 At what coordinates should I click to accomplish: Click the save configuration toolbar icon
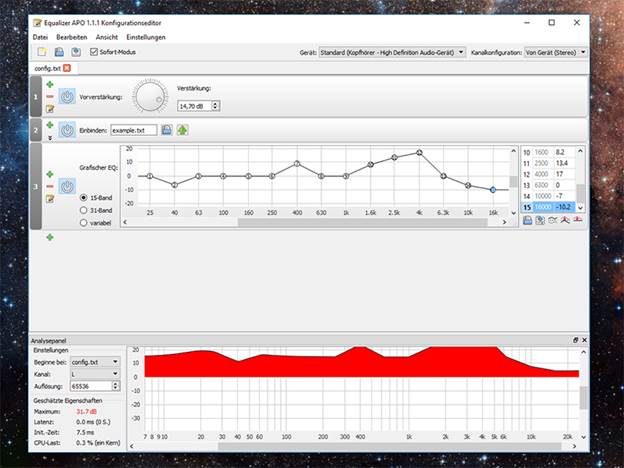(x=59, y=52)
